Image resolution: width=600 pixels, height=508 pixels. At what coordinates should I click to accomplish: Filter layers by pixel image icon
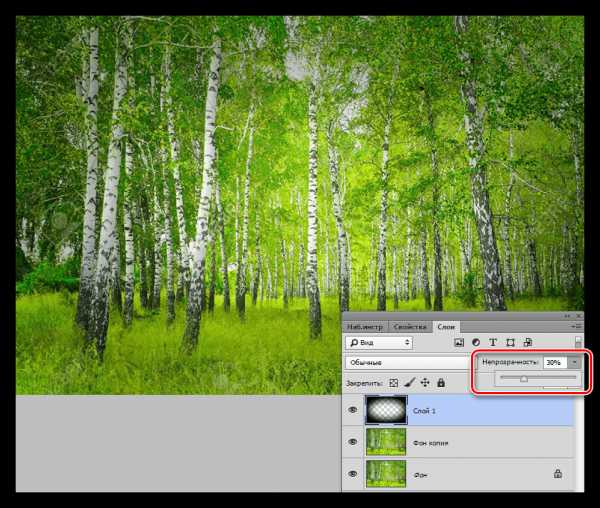click(459, 343)
